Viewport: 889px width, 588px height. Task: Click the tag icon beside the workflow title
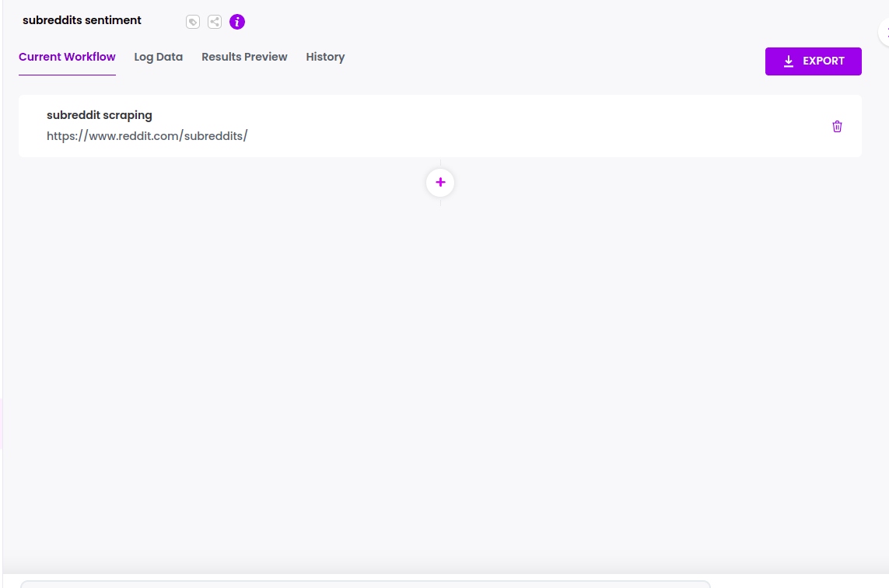(193, 22)
